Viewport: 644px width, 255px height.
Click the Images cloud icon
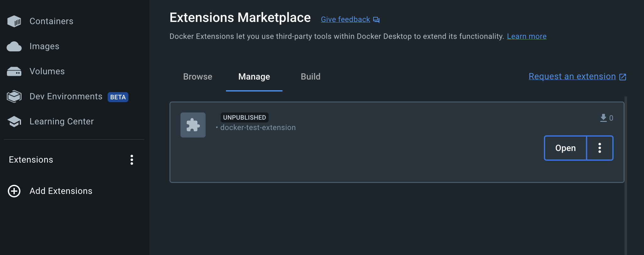click(x=14, y=46)
